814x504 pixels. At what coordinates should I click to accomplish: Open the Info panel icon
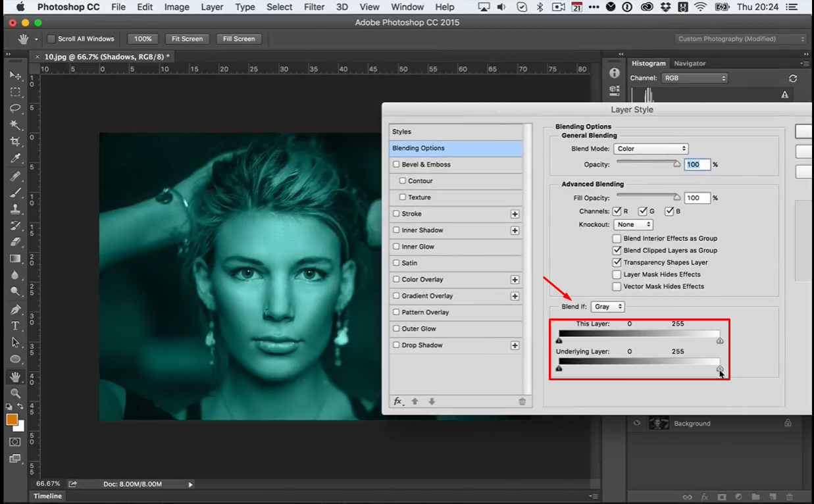pos(614,73)
